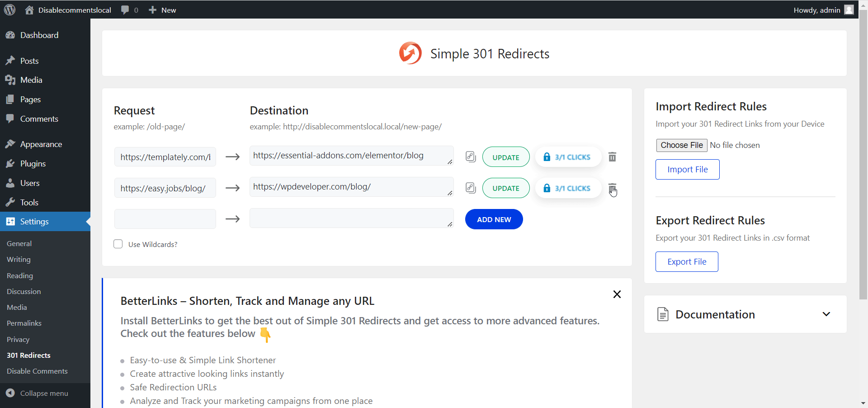Open General settings
Image resolution: width=868 pixels, height=408 pixels.
coord(19,243)
